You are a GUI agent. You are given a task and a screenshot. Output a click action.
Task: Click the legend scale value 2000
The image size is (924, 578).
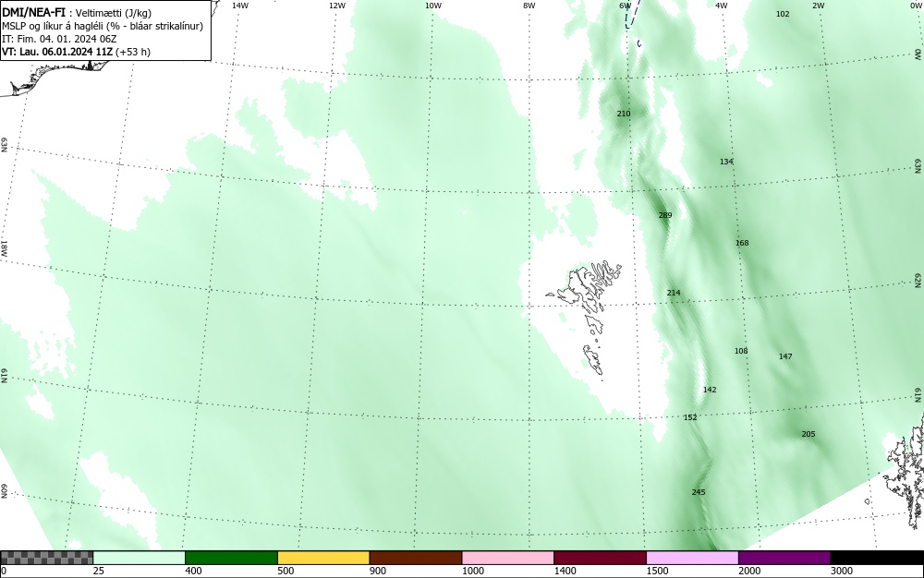pyautogui.click(x=749, y=571)
